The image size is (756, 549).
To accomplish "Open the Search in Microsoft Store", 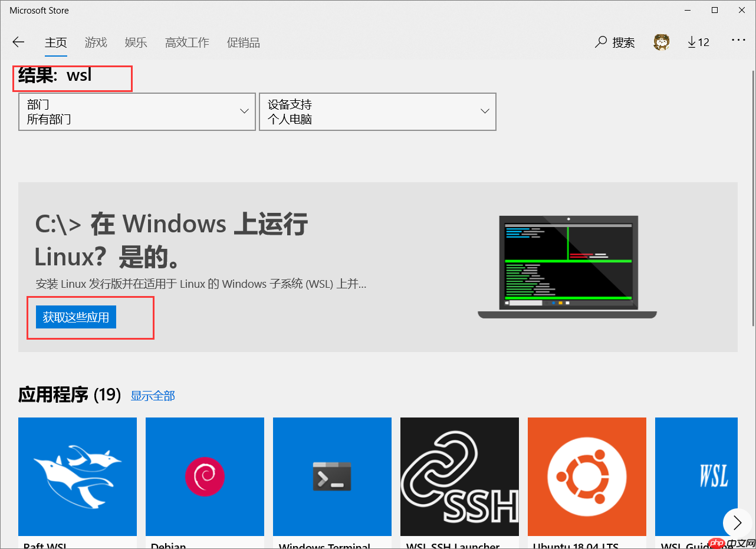I will (615, 42).
